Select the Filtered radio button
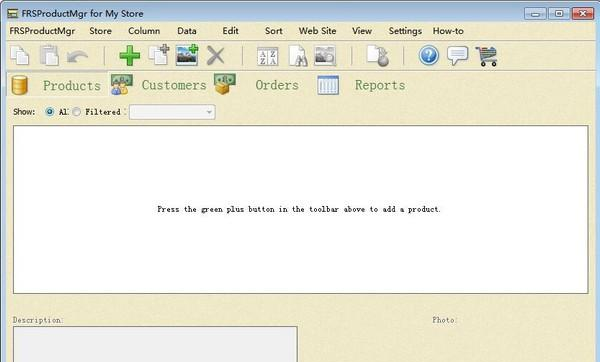This screenshot has width=600, height=362. pos(77,112)
